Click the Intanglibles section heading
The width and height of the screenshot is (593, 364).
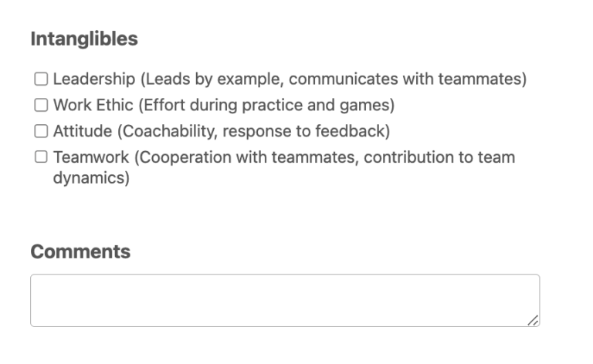coord(84,39)
